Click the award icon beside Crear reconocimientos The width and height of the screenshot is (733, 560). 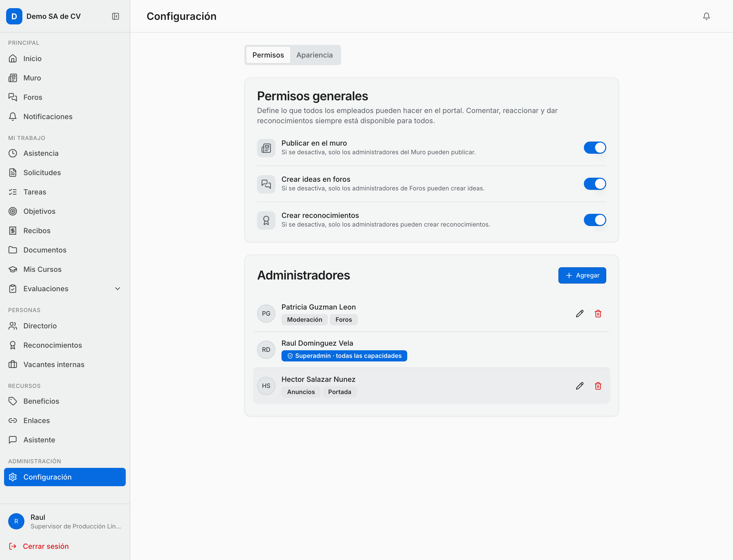point(266,220)
